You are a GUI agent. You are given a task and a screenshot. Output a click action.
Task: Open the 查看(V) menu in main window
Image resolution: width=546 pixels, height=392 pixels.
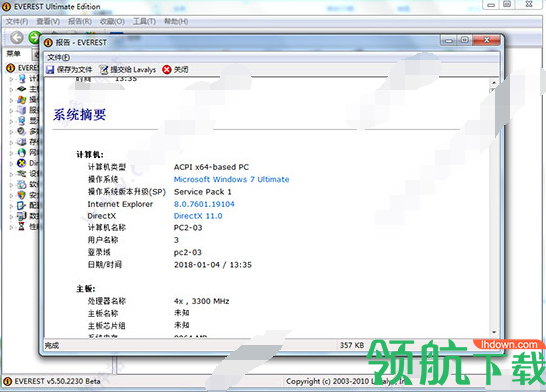(x=48, y=22)
